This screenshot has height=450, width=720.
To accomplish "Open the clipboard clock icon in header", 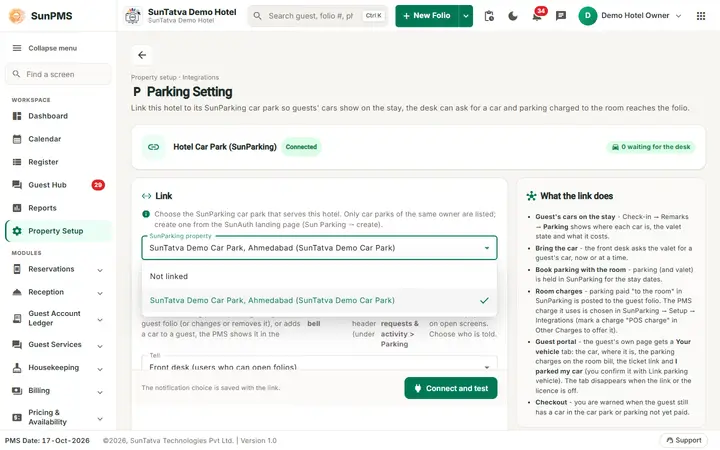I will [489, 16].
